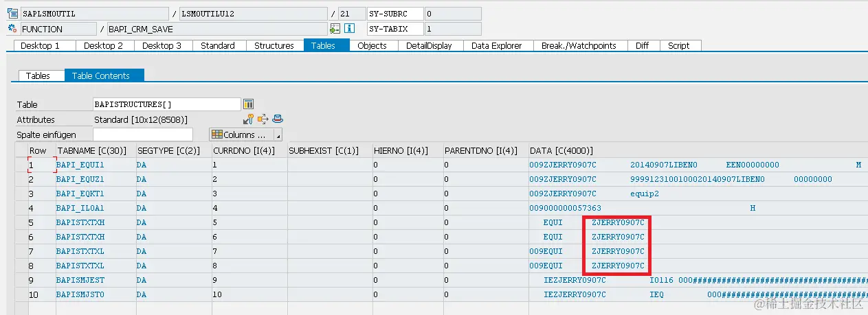Viewport: 868px width, 315px height.
Task: Click the BAPISMJEST cell
Action: tap(94, 280)
